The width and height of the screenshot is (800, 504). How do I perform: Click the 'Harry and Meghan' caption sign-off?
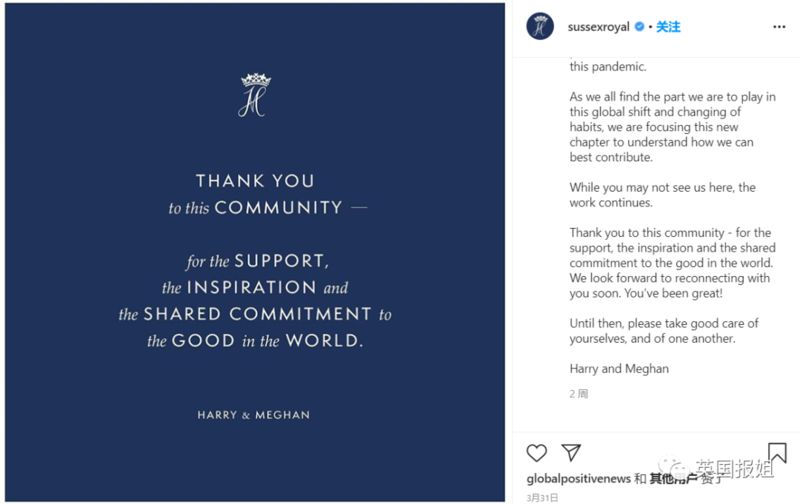[619, 369]
